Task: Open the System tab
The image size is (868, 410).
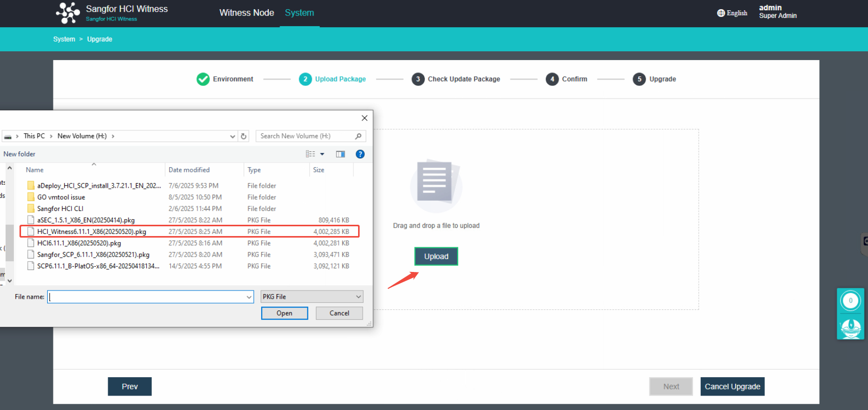Action: [x=300, y=13]
